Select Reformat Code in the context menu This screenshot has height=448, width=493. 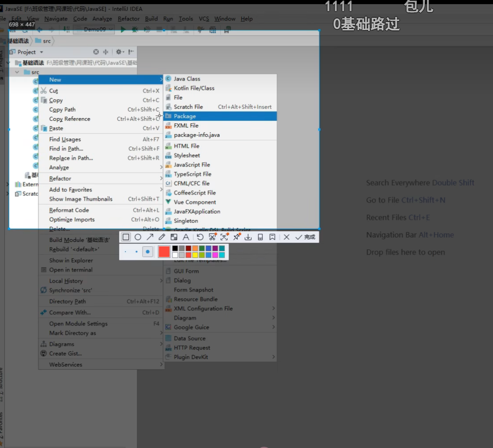coord(101,210)
